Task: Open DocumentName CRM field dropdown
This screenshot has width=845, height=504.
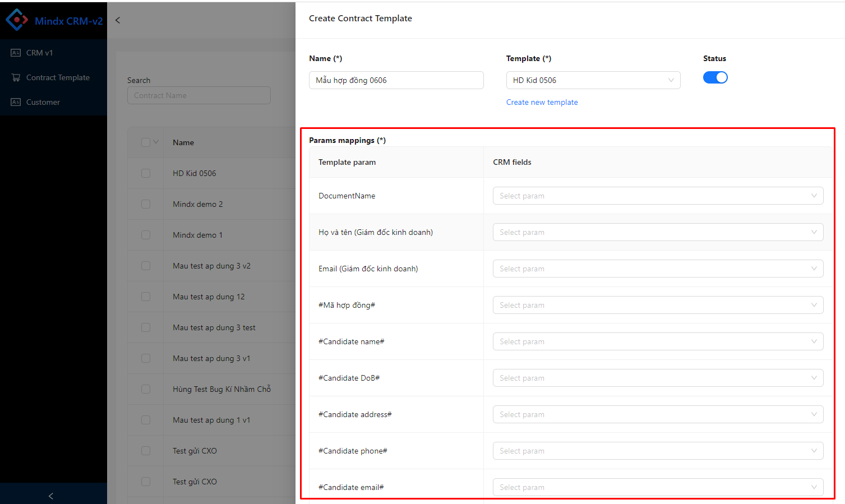Action: [657, 196]
